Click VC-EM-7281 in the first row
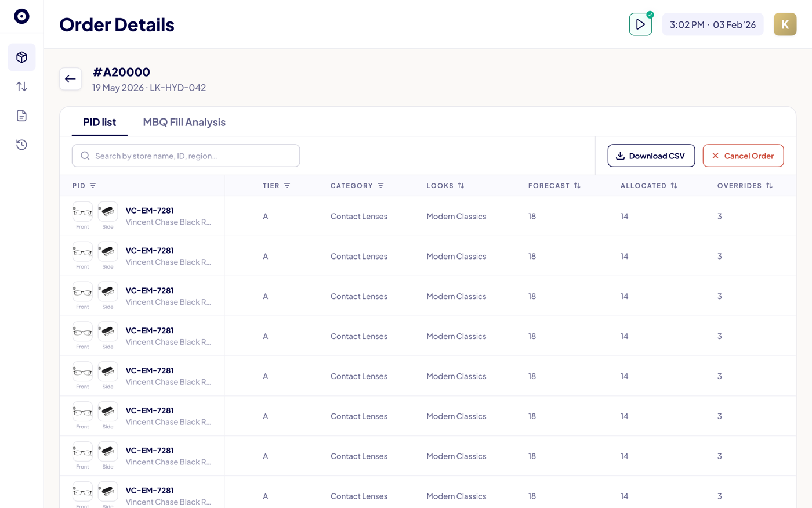Screen dimensions: 812x508 [x=150, y=211]
